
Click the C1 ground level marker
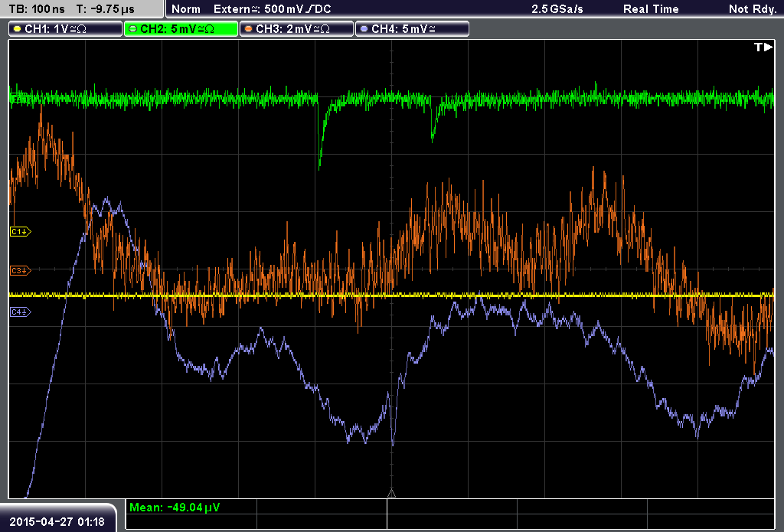tap(20, 231)
